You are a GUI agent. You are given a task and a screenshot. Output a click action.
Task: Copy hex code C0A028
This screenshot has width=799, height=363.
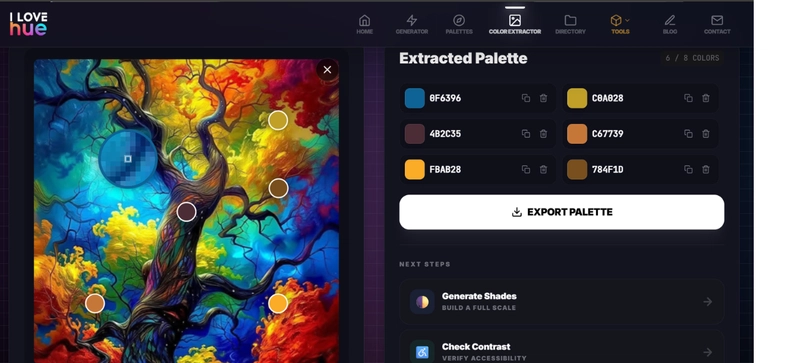point(688,98)
